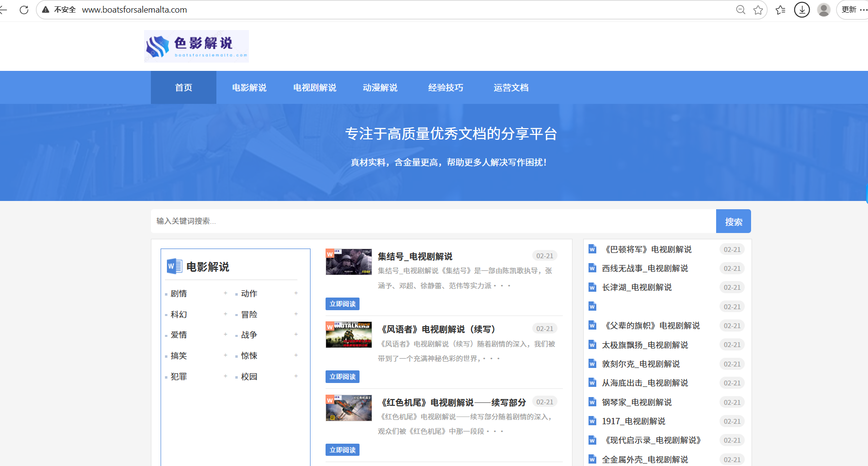
Task: Click the 色影解说 site logo
Action: [x=196, y=46]
